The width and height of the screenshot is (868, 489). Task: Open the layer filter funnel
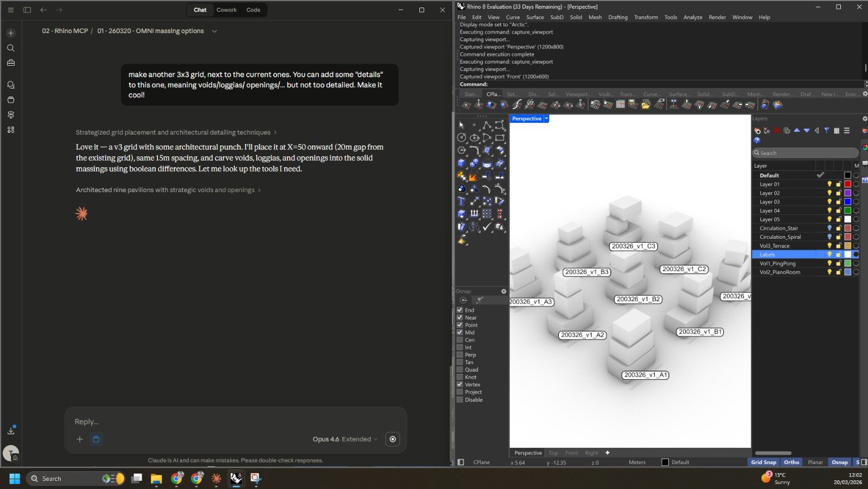coord(827,130)
